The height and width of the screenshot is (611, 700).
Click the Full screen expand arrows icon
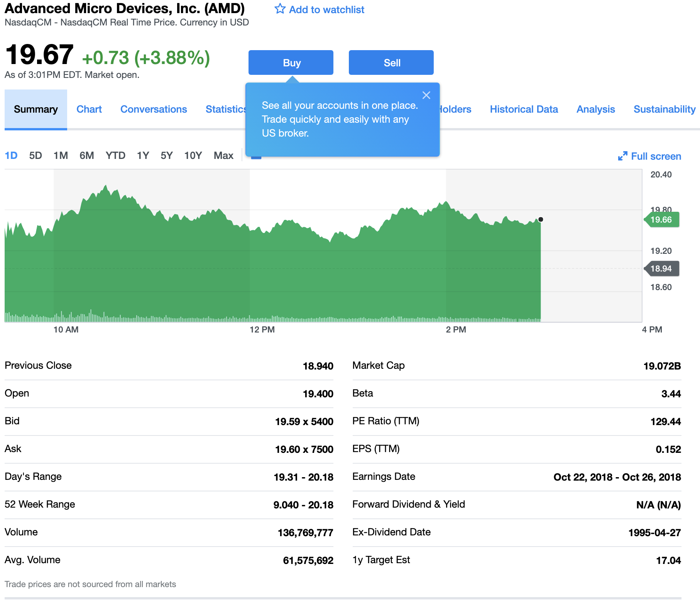click(x=622, y=156)
